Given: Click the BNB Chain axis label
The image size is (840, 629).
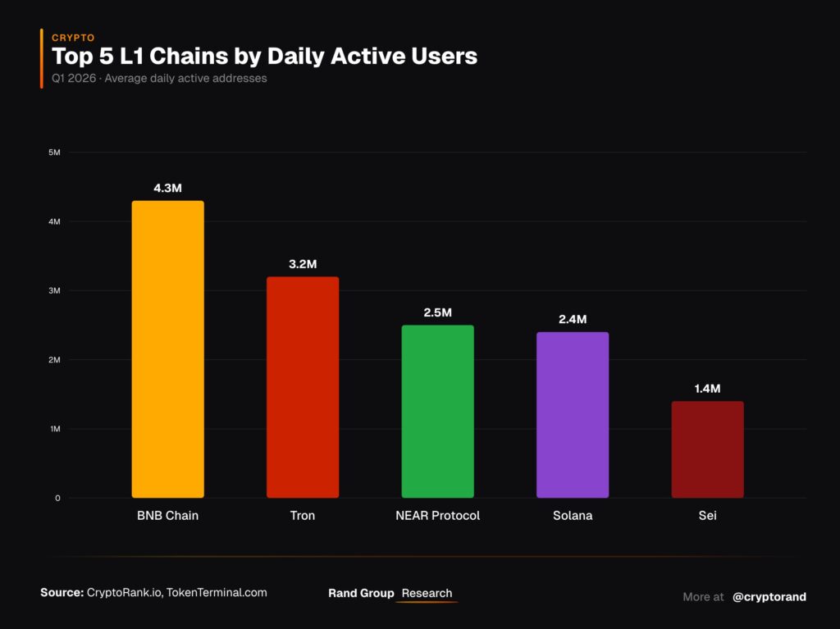Looking at the screenshot, I should pos(167,515).
